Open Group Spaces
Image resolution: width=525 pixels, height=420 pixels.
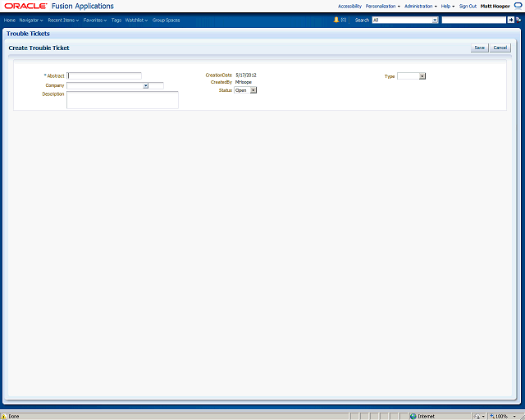click(166, 20)
